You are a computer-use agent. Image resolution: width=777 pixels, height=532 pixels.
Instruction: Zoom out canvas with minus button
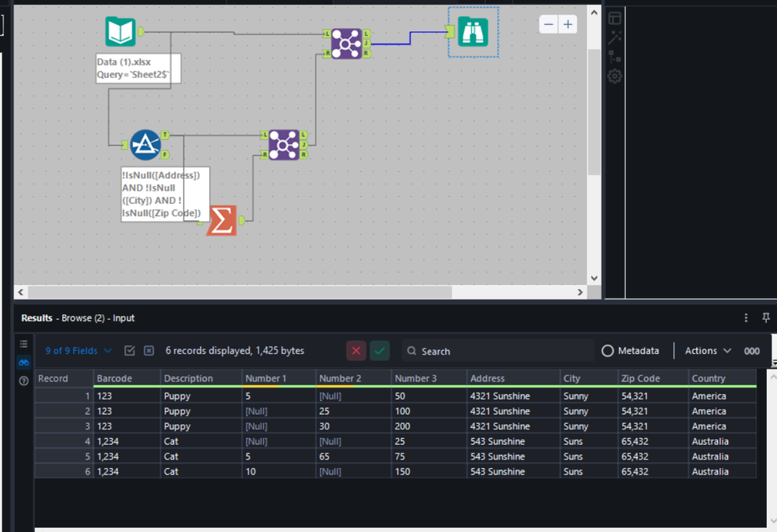[x=548, y=24]
